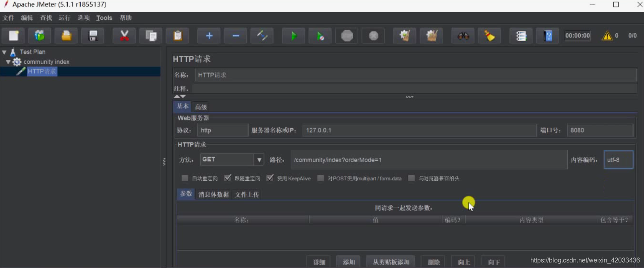Open the 文件 menu
The image size is (644, 268).
click(x=8, y=18)
